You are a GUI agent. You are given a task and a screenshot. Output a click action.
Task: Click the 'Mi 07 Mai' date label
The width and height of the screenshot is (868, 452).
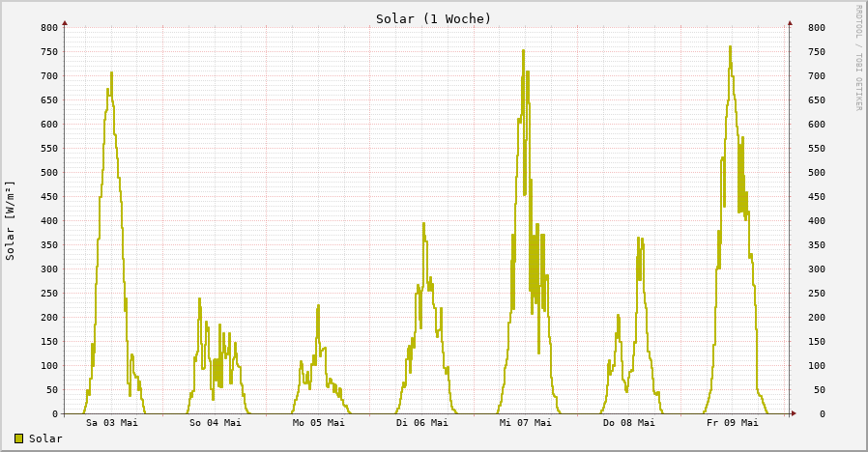tap(525, 423)
